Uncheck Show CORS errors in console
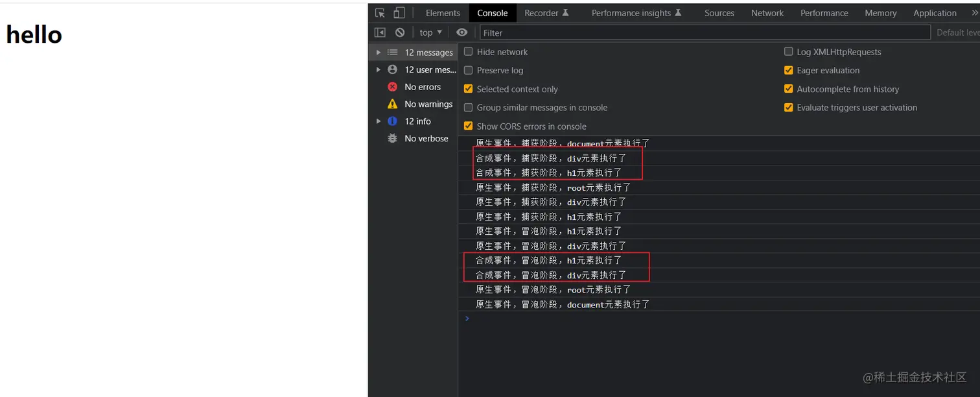Viewport: 980px width, 397px height. click(x=469, y=126)
